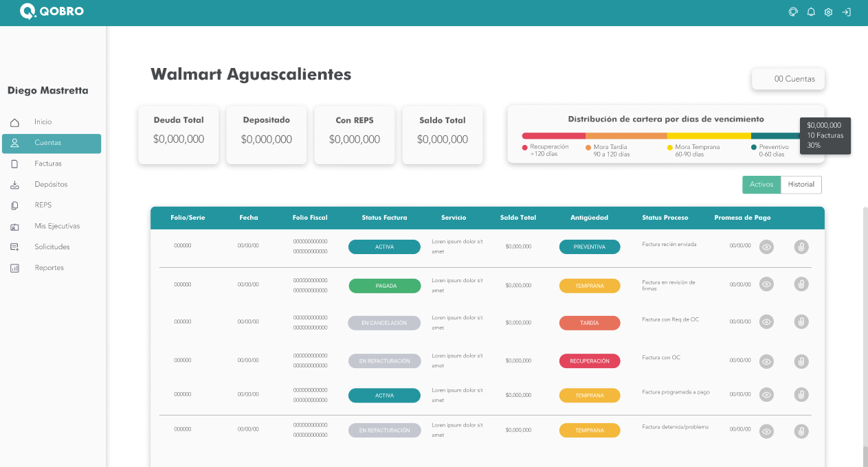Viewport: 868px width, 467px height.
Task: Click the TARDÍA antigüedad badge
Action: point(590,323)
